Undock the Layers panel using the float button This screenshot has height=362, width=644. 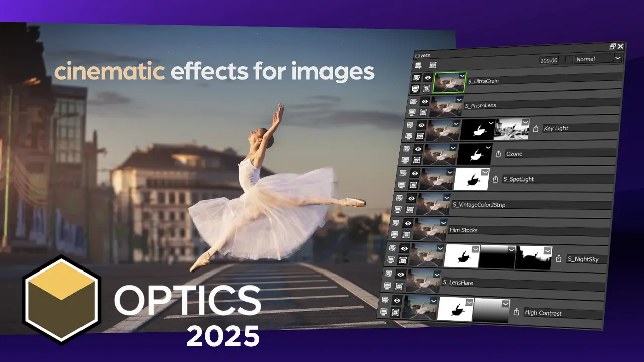click(612, 46)
